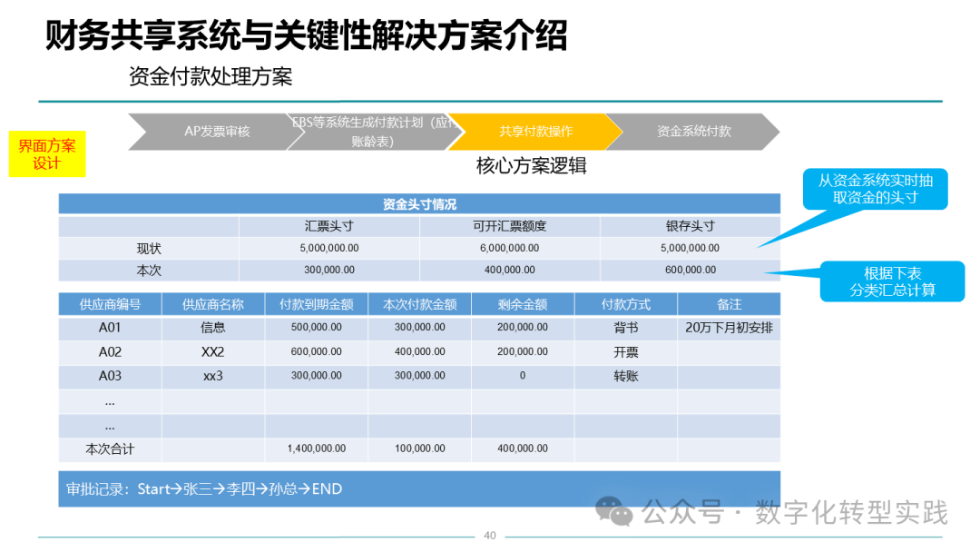Viewport: 980px width, 552px height.
Task: Click the 背书 payment method cell
Action: click(x=625, y=328)
